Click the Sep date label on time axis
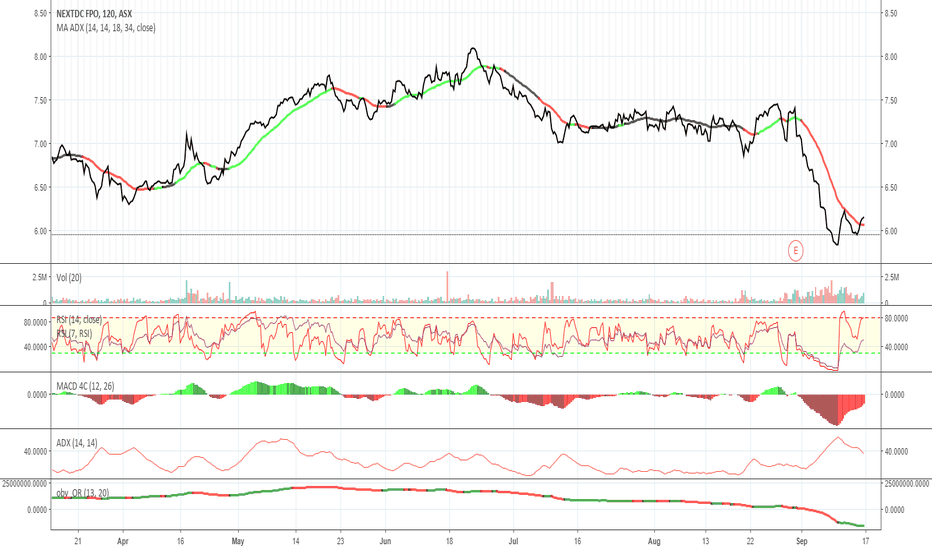The height and width of the screenshot is (550, 932). [x=802, y=541]
